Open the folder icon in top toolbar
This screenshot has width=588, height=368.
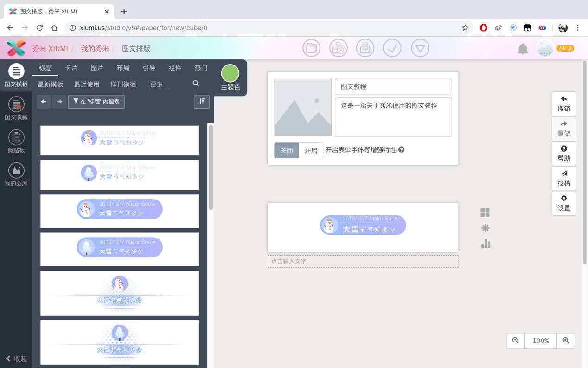click(311, 48)
